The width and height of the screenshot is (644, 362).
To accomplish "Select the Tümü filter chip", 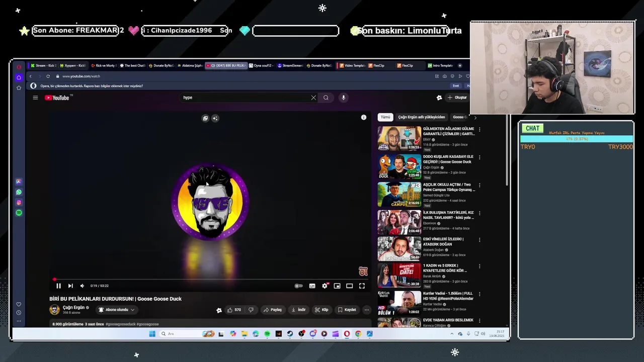I will coord(385,117).
